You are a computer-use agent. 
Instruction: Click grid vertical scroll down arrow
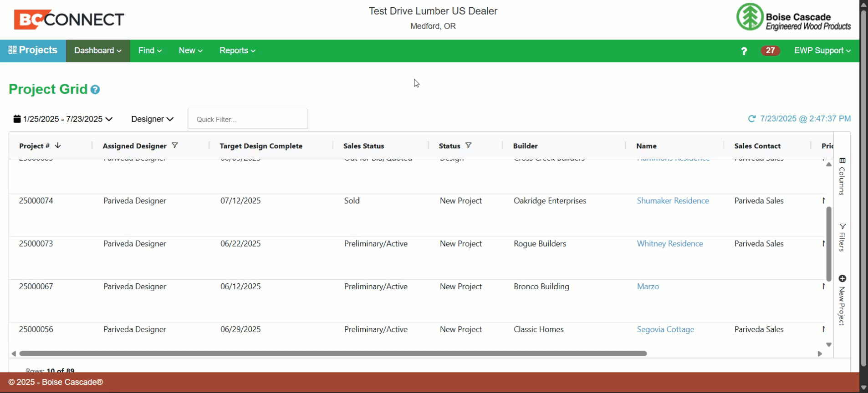(x=829, y=345)
